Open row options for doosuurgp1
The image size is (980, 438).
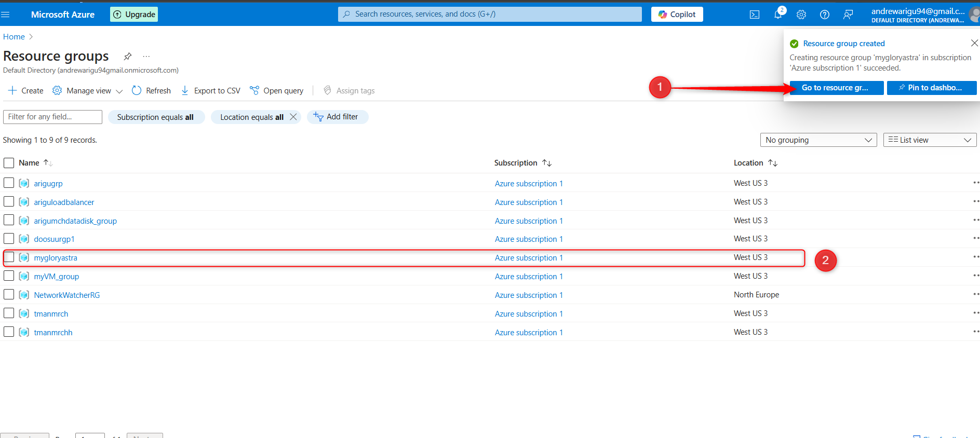(x=976, y=239)
